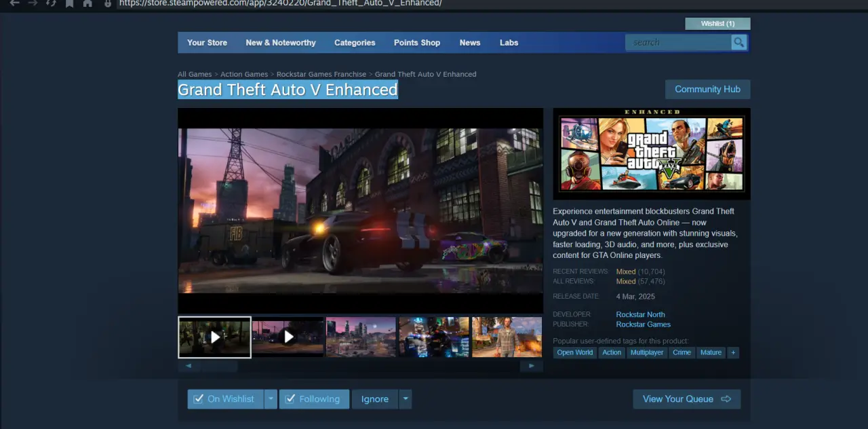Select the police cars screenshot thumbnail
This screenshot has width=868, height=429.
click(x=434, y=337)
